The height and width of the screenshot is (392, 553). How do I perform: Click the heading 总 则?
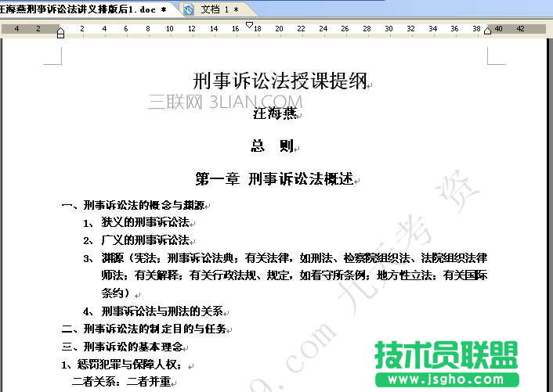(273, 146)
